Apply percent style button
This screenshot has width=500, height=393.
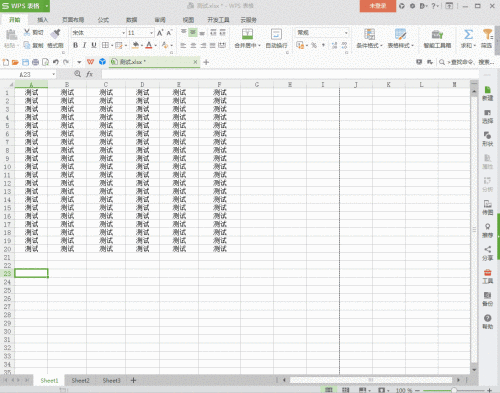314,45
